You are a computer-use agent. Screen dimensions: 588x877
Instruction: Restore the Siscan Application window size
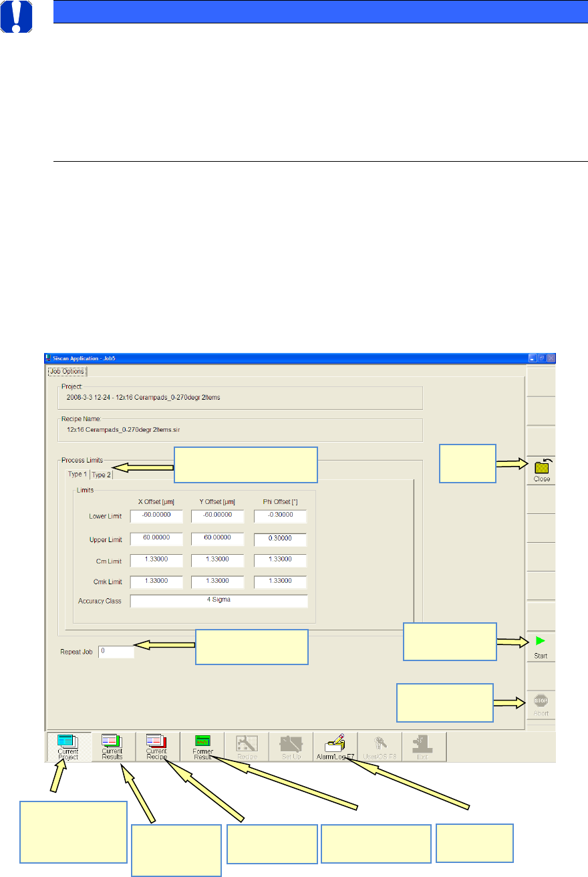[x=541, y=358]
